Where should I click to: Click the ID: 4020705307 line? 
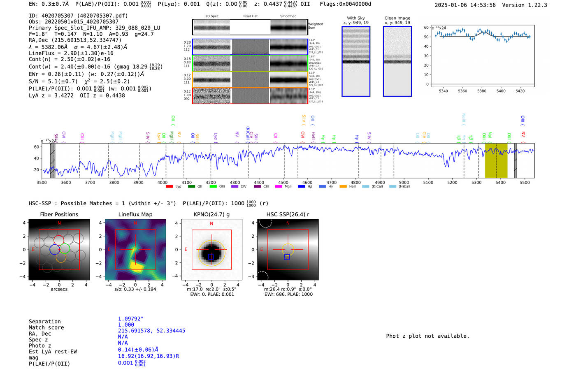point(78,16)
